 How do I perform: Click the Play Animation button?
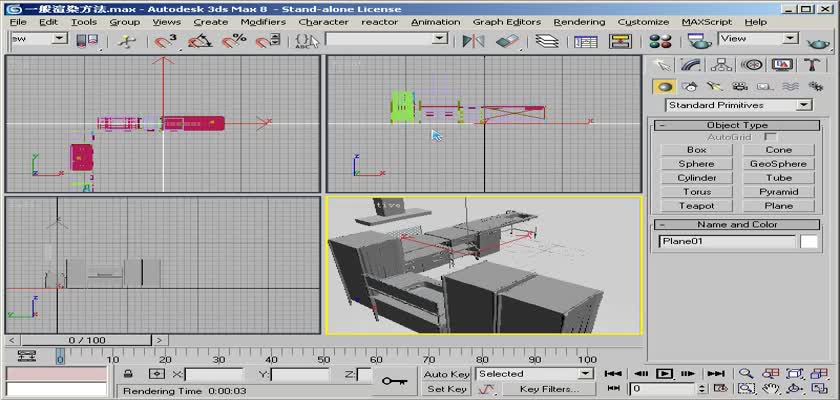663,373
